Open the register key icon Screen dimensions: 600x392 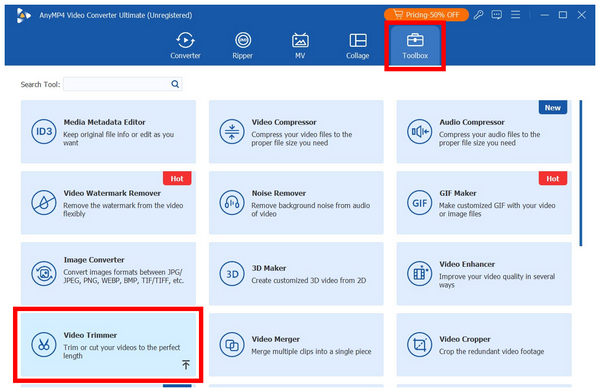coord(478,15)
